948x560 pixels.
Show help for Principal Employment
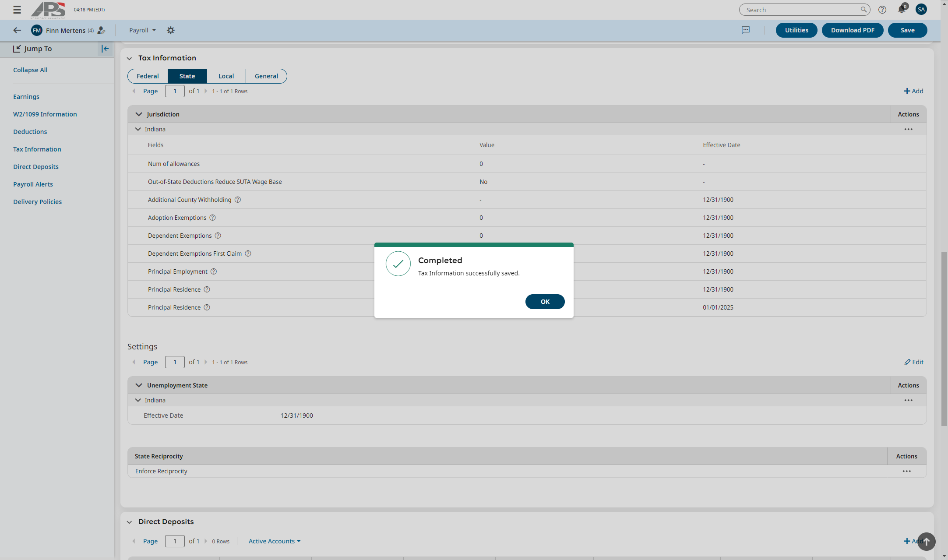click(x=214, y=271)
